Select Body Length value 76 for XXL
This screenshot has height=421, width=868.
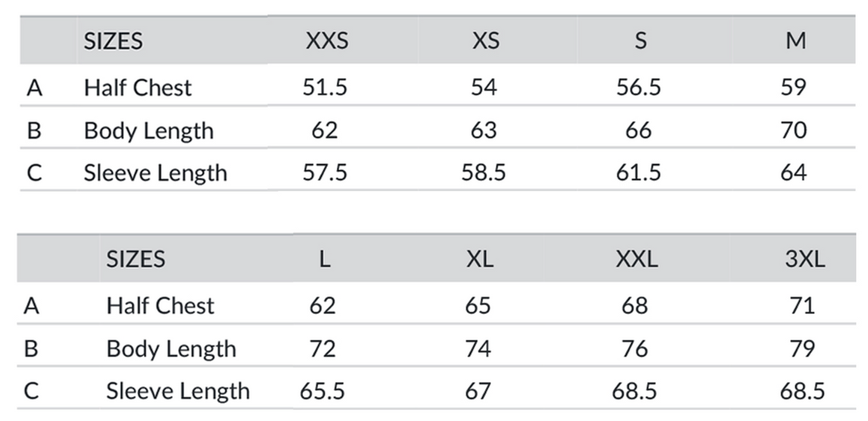[x=635, y=348]
